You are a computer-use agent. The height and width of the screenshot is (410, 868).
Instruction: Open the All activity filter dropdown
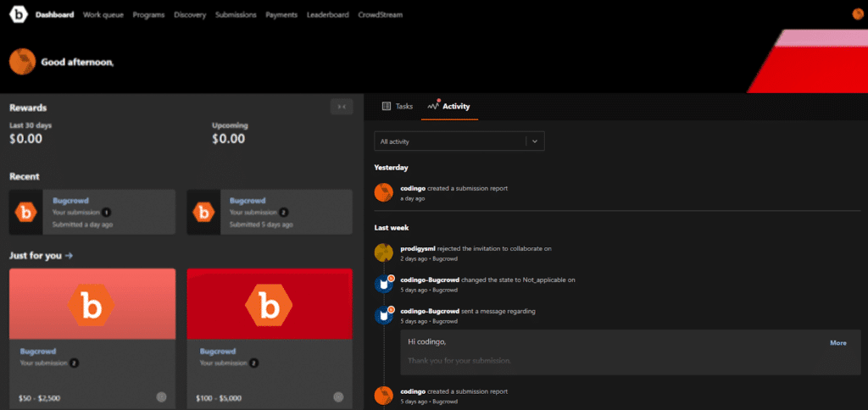pos(459,141)
